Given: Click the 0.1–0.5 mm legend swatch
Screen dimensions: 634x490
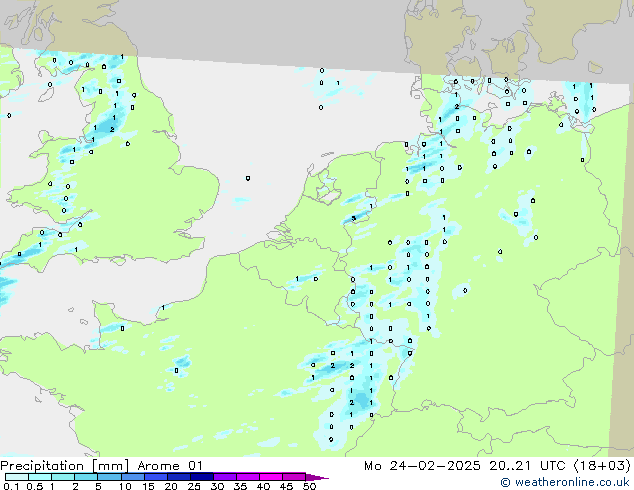Looking at the screenshot, I should 17,477.
